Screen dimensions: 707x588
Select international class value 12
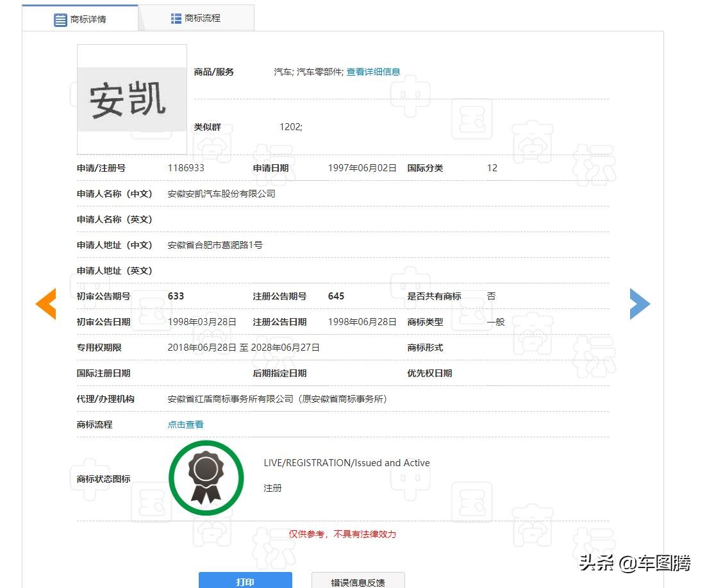(492, 168)
